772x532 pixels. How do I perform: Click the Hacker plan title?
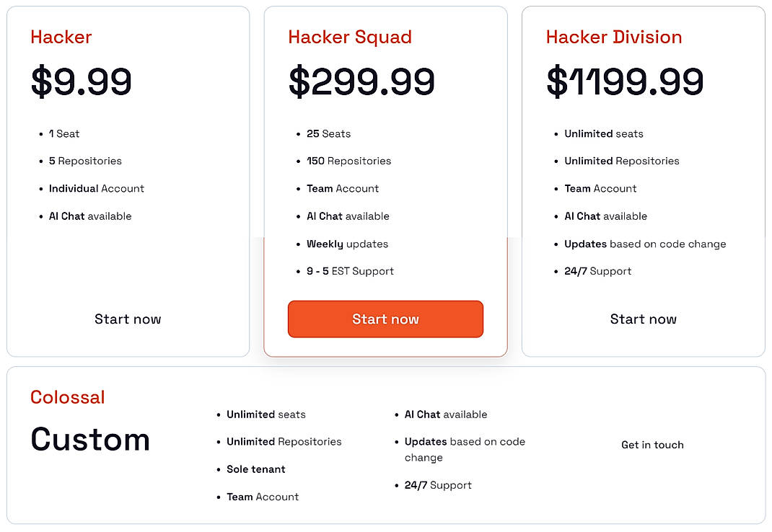click(x=61, y=37)
